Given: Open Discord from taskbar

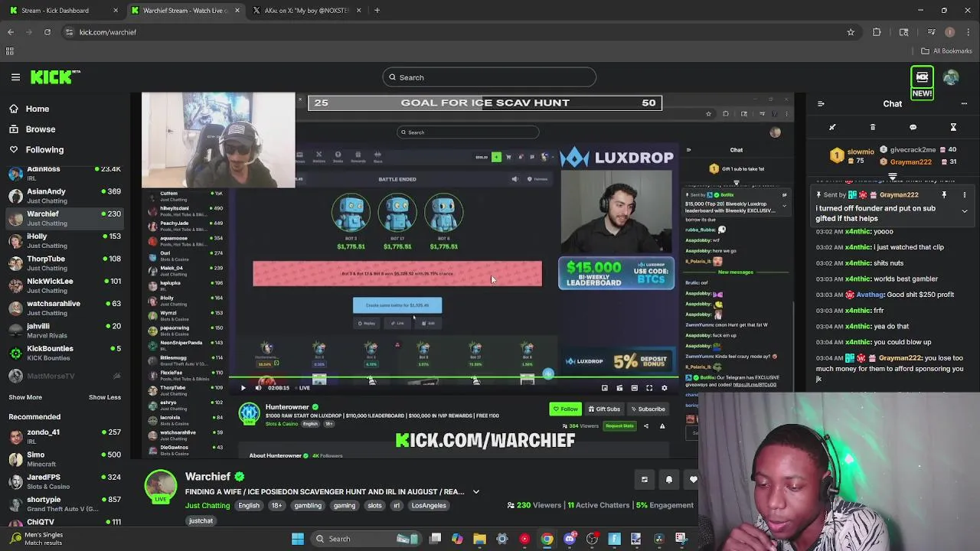Looking at the screenshot, I should click(x=570, y=539).
